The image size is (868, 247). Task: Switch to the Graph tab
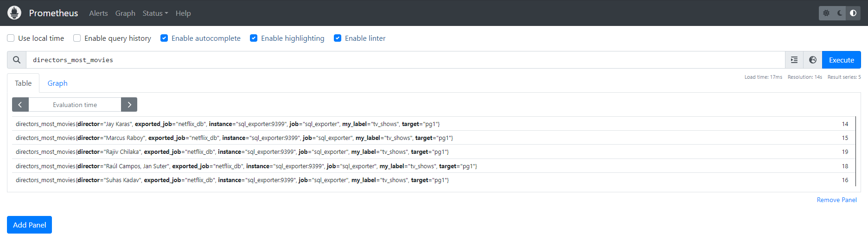(x=57, y=83)
